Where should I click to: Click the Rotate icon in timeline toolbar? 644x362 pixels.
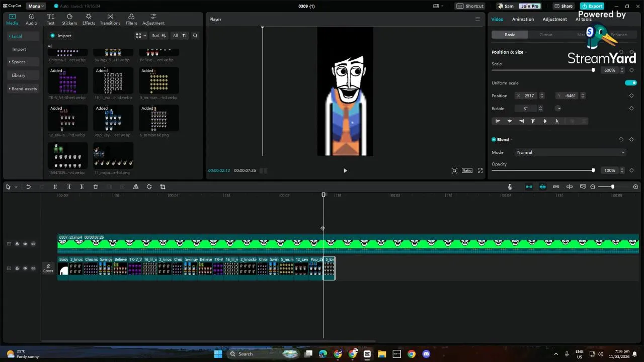[x=149, y=187]
